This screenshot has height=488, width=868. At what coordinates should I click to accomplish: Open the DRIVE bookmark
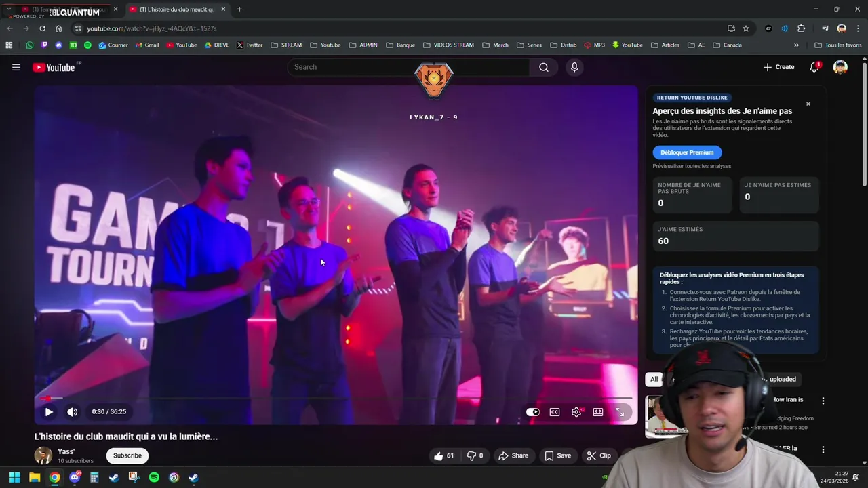click(216, 45)
